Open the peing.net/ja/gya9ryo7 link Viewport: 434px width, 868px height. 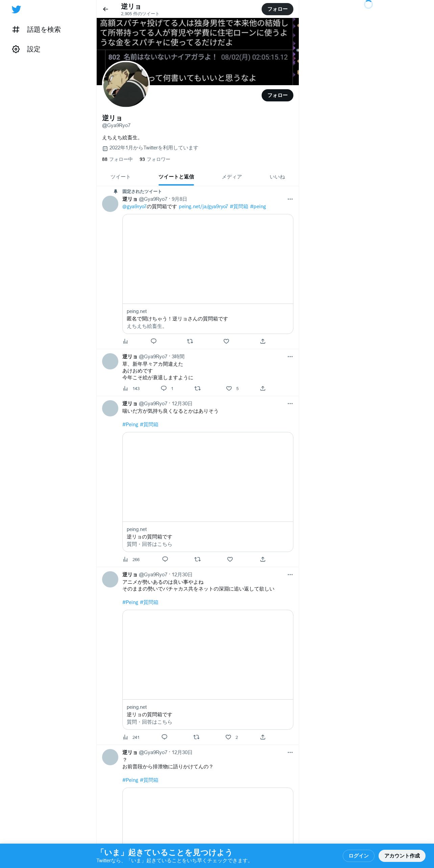coord(203,207)
